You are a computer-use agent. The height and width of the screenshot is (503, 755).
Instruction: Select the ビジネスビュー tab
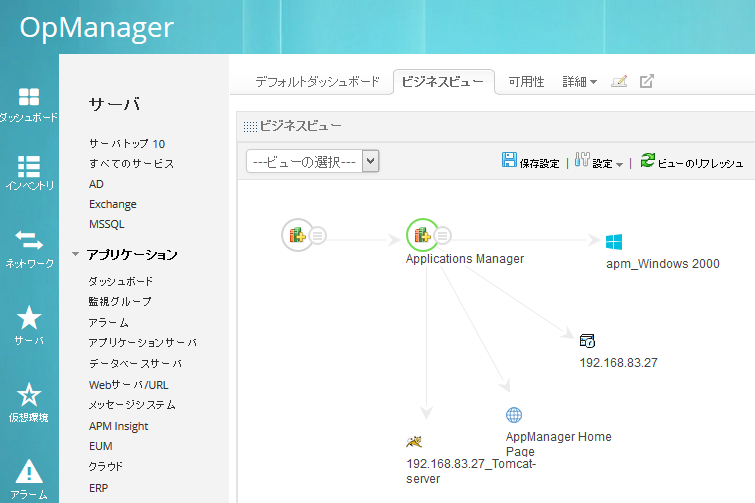point(443,82)
